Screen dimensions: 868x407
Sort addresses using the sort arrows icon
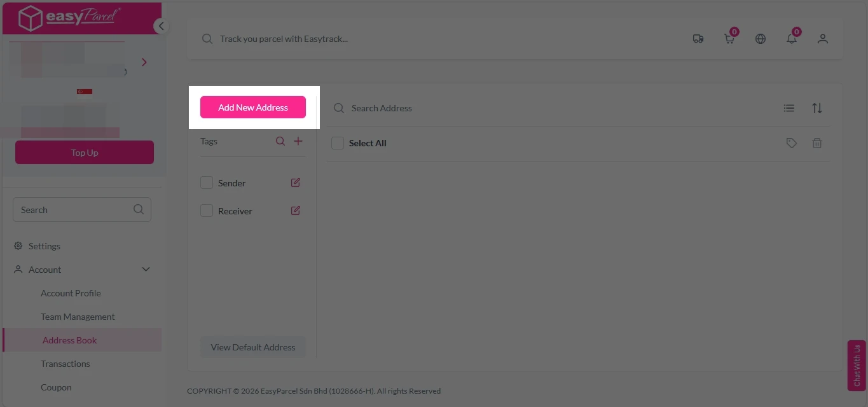tap(817, 107)
